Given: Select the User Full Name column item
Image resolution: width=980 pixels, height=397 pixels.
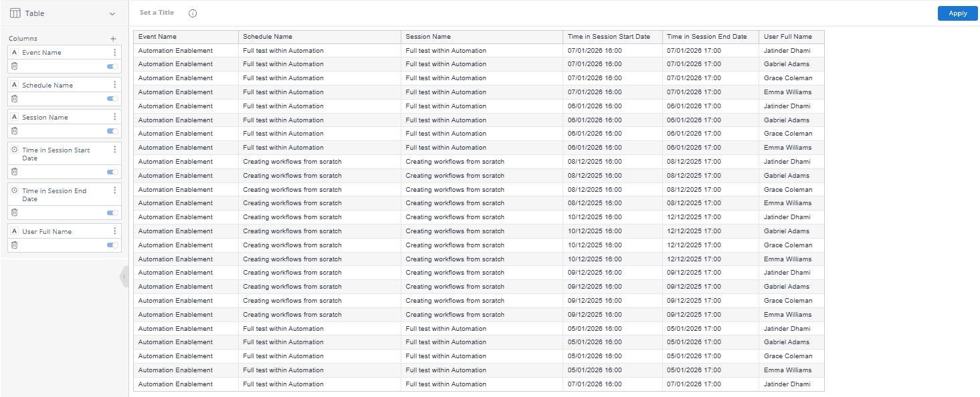Looking at the screenshot, I should (x=47, y=232).
